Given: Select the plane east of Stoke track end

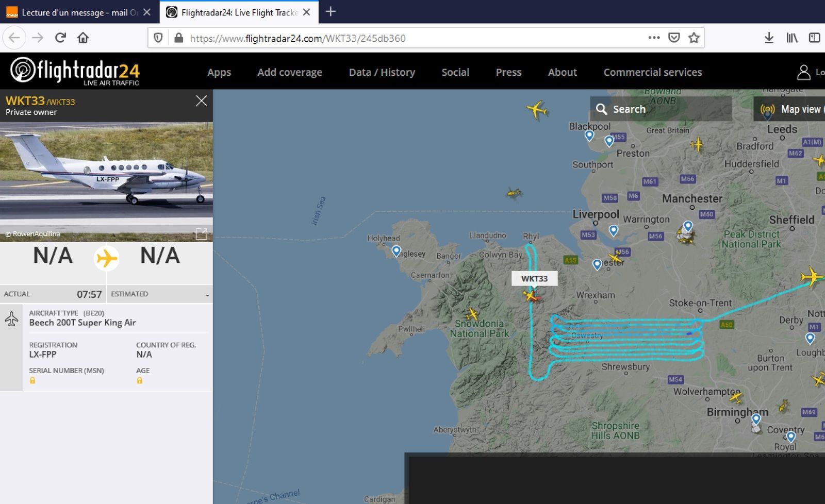Looking at the screenshot, I should pos(812,277).
